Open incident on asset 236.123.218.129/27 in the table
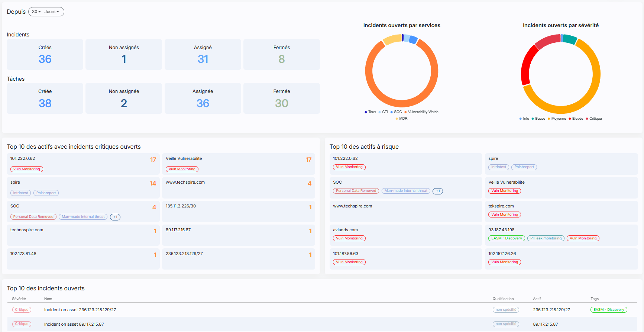The width and height of the screenshot is (644, 332). tap(80, 310)
